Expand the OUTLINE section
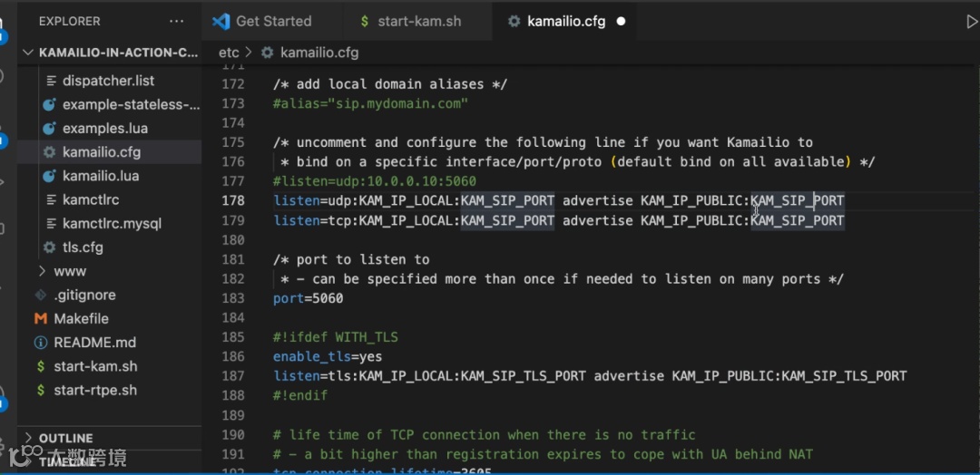Image resolution: width=980 pixels, height=475 pixels. coord(65,438)
